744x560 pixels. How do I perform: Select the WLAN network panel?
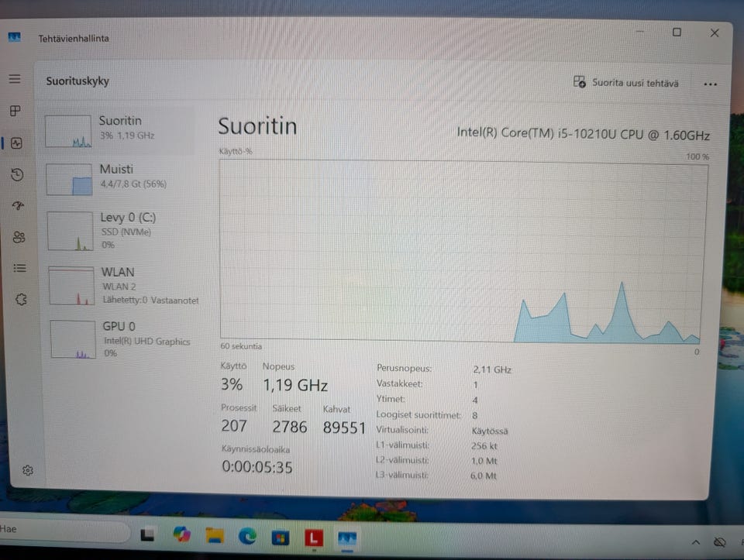(123, 285)
